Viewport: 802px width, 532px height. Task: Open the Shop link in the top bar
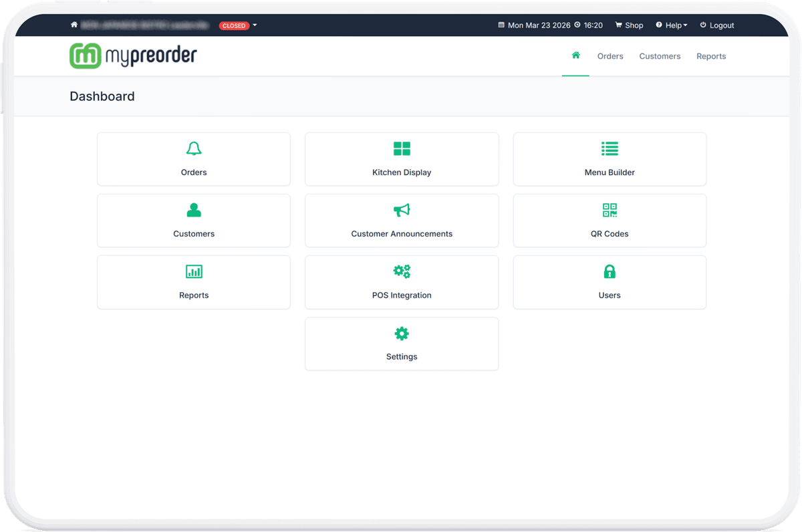tap(629, 25)
